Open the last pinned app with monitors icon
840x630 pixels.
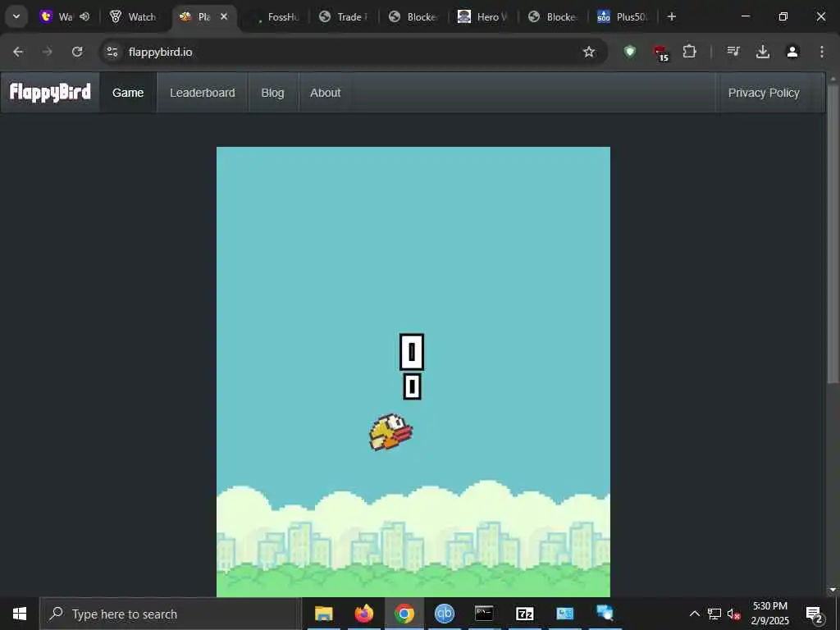pos(605,614)
